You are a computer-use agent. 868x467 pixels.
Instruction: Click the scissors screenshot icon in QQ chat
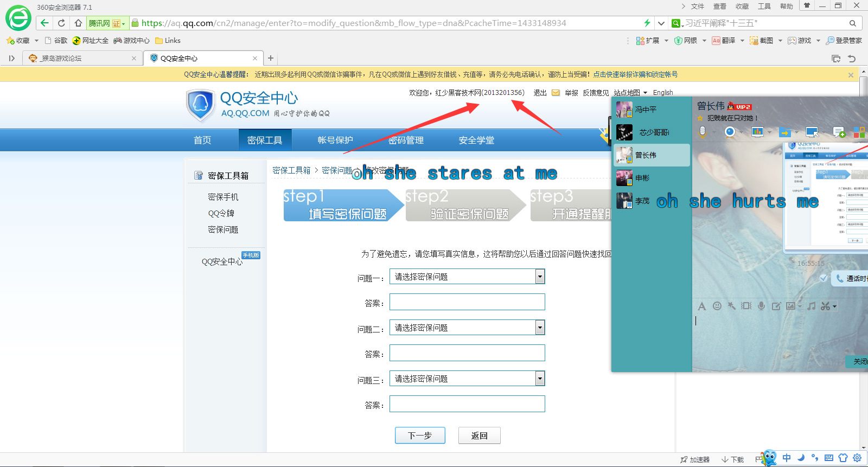click(825, 306)
